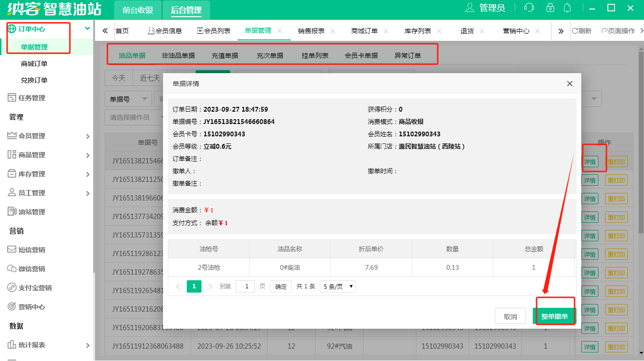Click the 整单撤单 button
Screen dimensions: 644x361
tap(554, 316)
